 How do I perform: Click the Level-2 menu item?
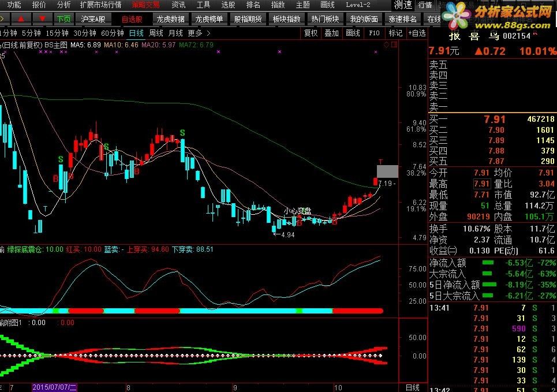click(x=358, y=5)
